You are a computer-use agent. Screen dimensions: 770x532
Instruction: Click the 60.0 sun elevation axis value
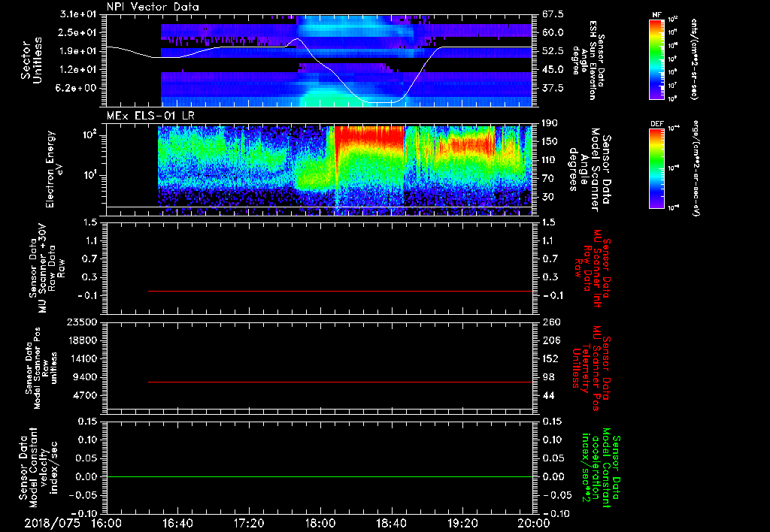tap(553, 32)
